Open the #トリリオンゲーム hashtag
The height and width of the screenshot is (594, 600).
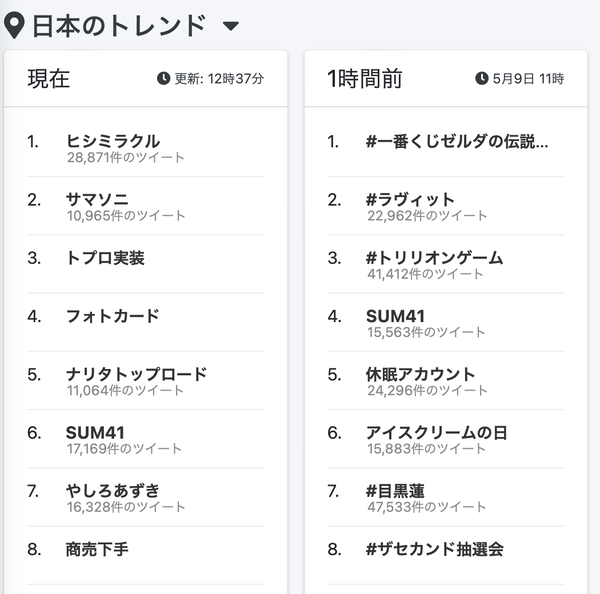click(x=434, y=258)
